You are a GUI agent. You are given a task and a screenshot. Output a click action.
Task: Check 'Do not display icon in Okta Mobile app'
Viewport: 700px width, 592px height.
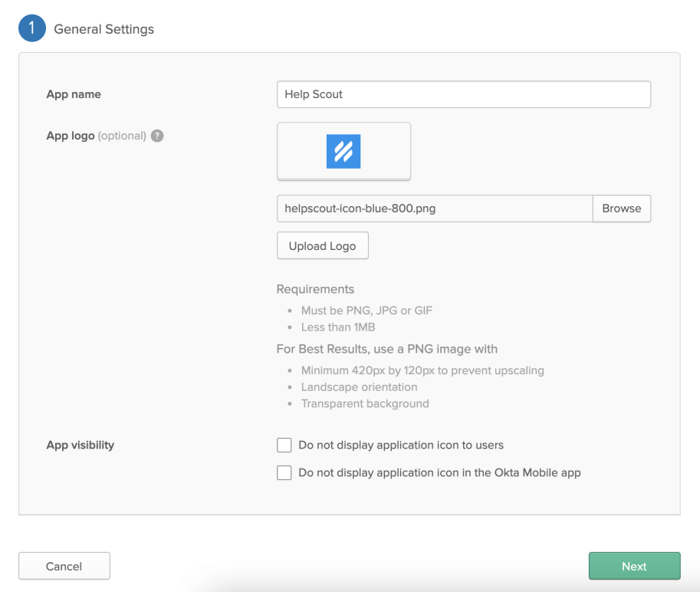click(x=284, y=473)
